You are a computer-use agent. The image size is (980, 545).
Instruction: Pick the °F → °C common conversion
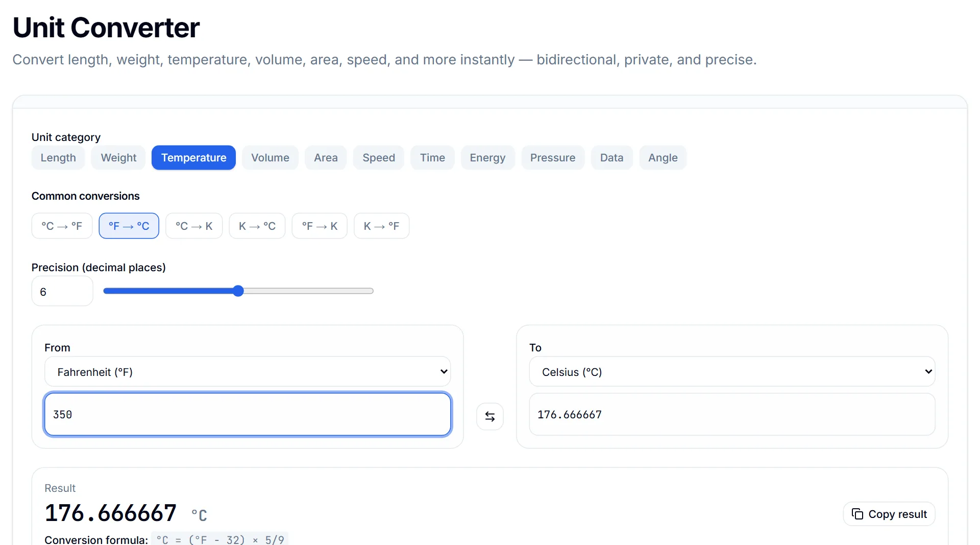click(129, 226)
